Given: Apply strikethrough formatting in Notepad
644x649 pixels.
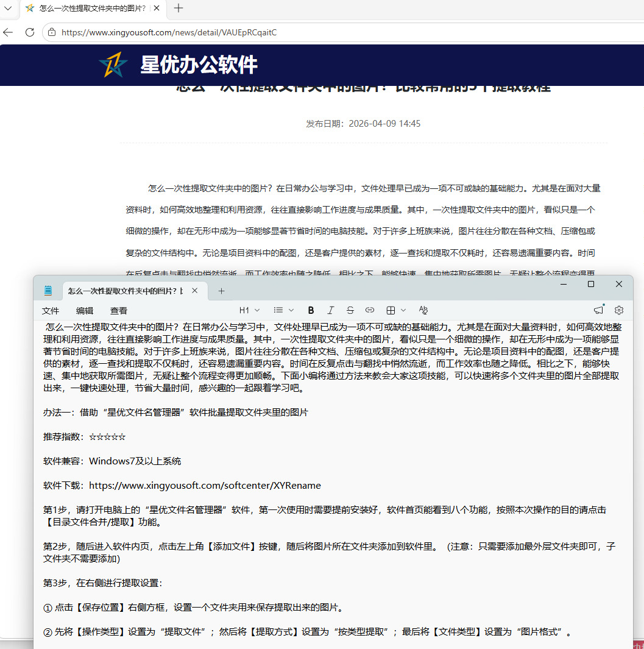Looking at the screenshot, I should click(350, 310).
